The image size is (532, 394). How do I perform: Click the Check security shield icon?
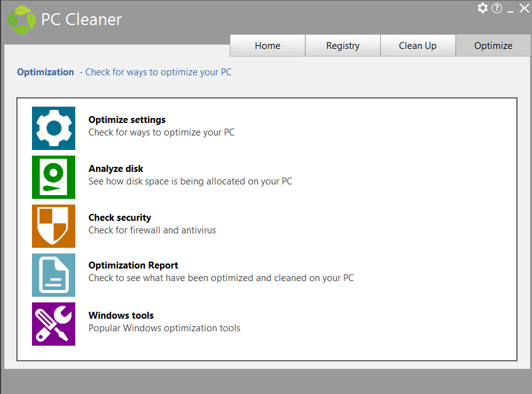(x=53, y=226)
